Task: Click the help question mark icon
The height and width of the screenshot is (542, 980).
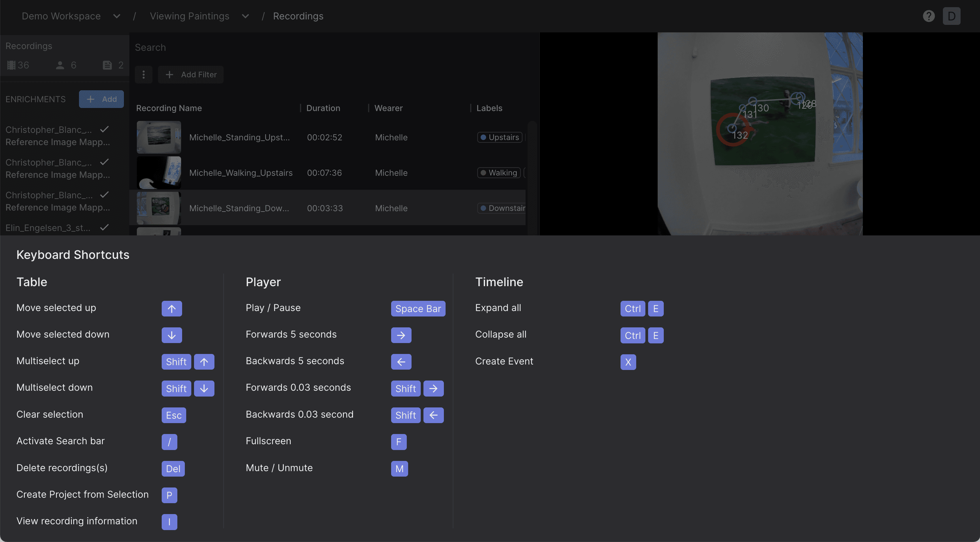Action: (x=929, y=16)
